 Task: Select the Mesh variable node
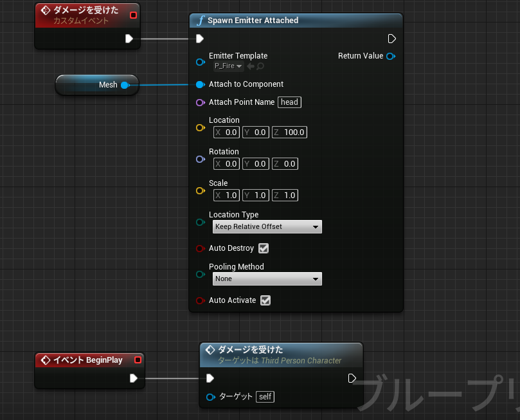97,85
